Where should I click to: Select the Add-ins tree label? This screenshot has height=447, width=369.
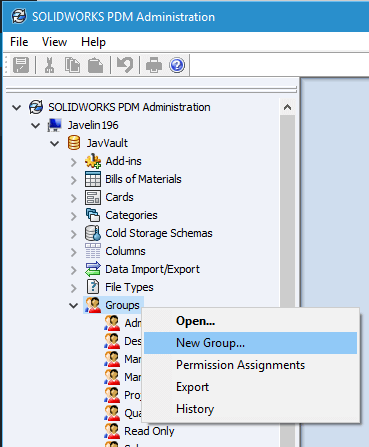point(123,161)
